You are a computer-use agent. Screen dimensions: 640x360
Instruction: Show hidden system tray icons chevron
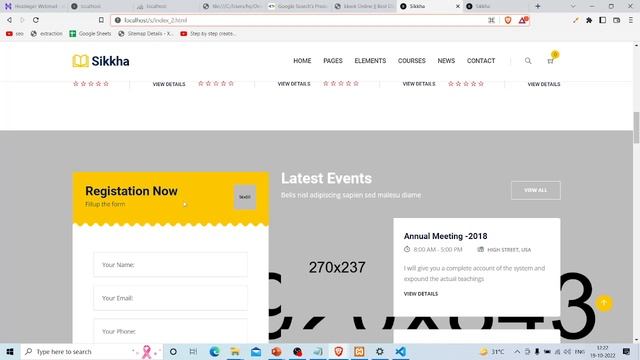coord(517,351)
